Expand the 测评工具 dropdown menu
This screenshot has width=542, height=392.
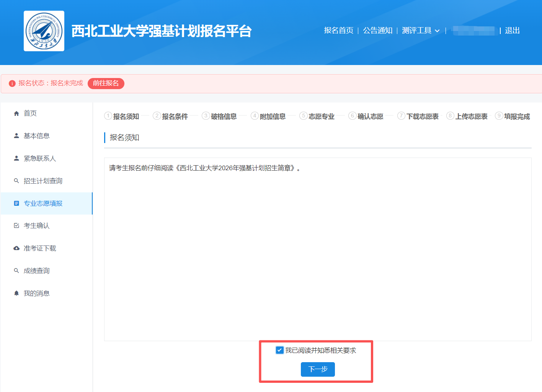(417, 31)
